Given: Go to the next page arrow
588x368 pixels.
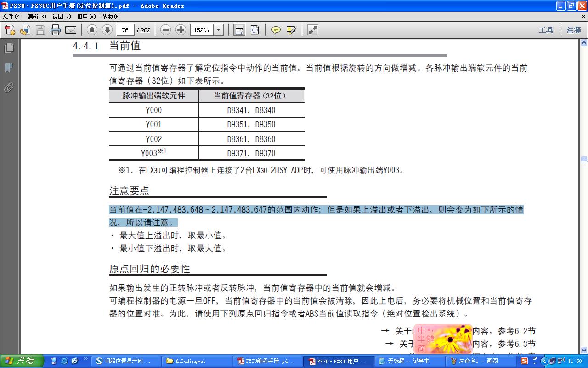Looking at the screenshot, I should point(107,30).
